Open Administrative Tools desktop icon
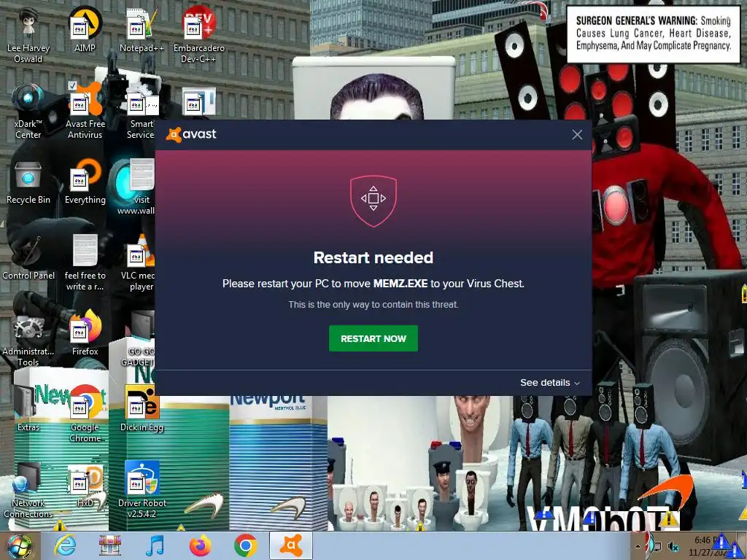The height and width of the screenshot is (560, 747). pyautogui.click(x=28, y=338)
